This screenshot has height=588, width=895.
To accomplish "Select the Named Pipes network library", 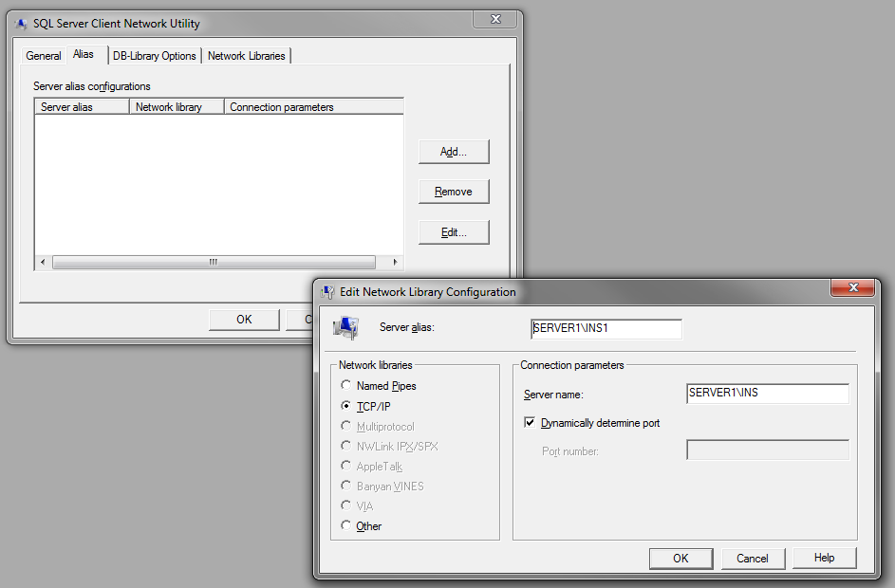I will (x=346, y=386).
